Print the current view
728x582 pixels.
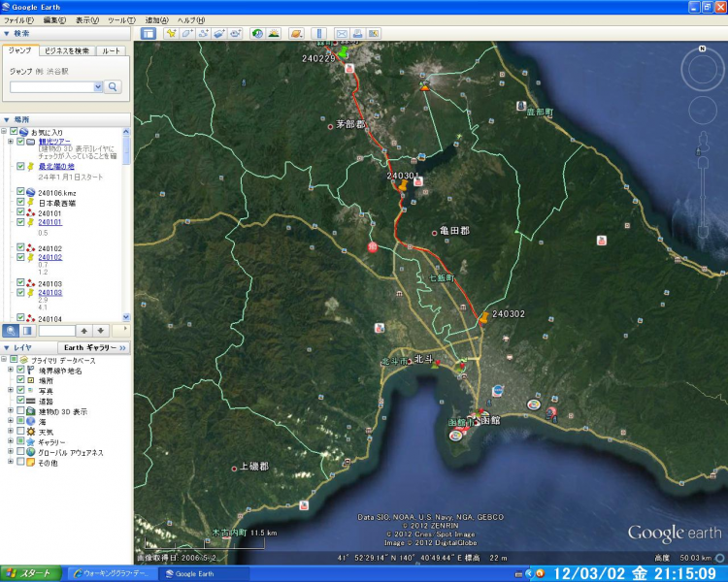pos(357,33)
